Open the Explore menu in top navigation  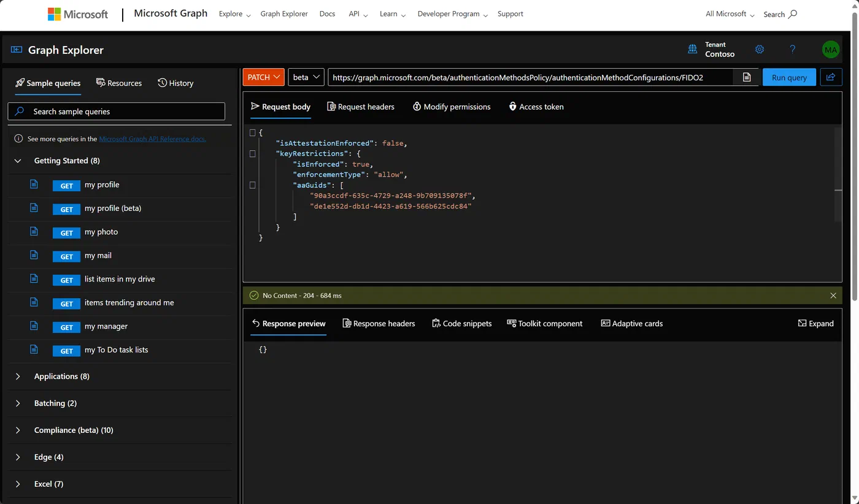tap(235, 14)
